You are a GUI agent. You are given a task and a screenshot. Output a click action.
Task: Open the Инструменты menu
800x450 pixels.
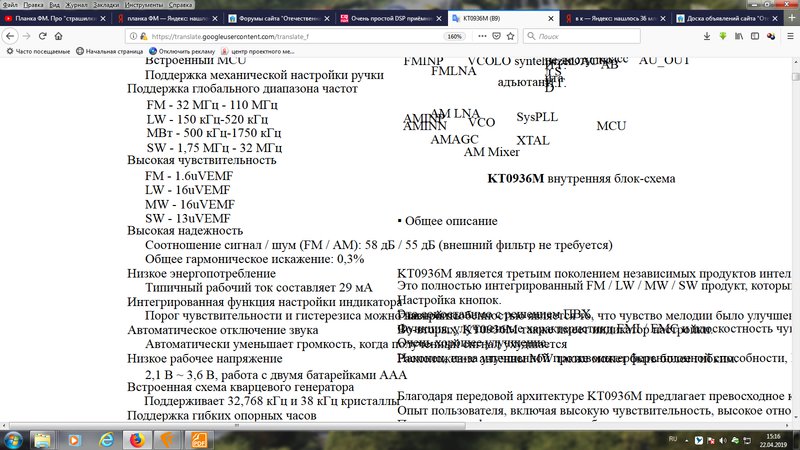[x=144, y=5]
